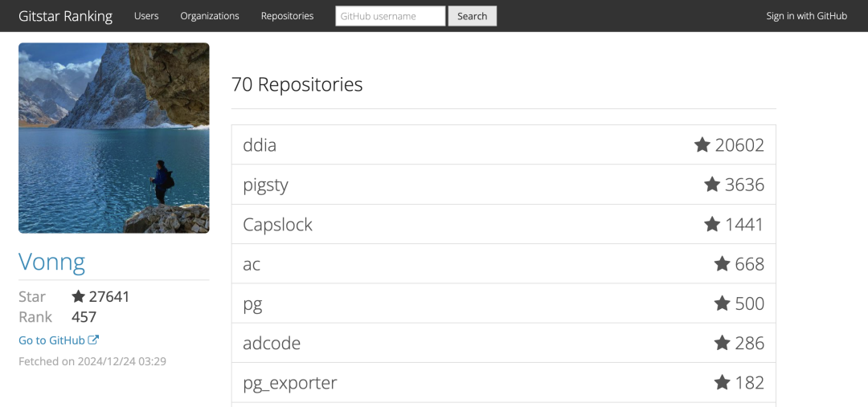
Task: Click the star icon next to 668
Action: [723, 264]
